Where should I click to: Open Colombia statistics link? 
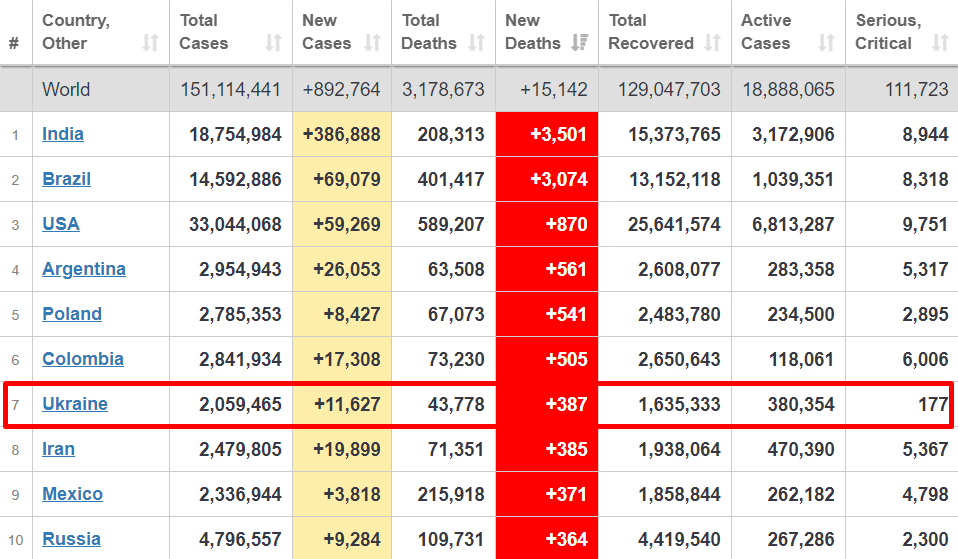(x=83, y=359)
